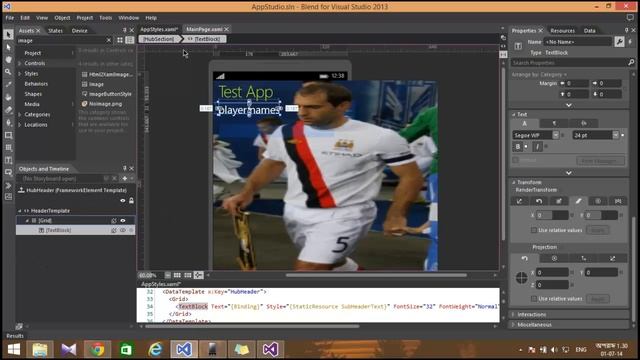
Task: Expand the Controls asset category
Action: point(20,63)
